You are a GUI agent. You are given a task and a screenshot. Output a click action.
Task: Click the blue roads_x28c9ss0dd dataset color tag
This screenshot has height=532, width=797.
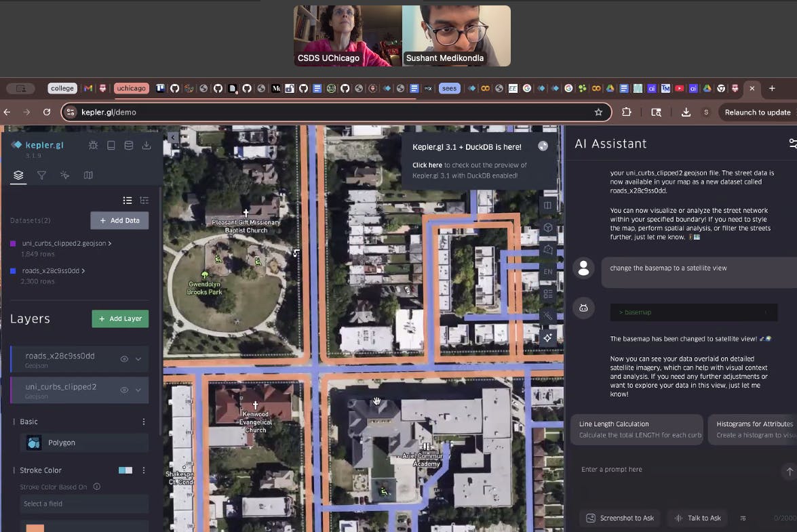coord(13,271)
